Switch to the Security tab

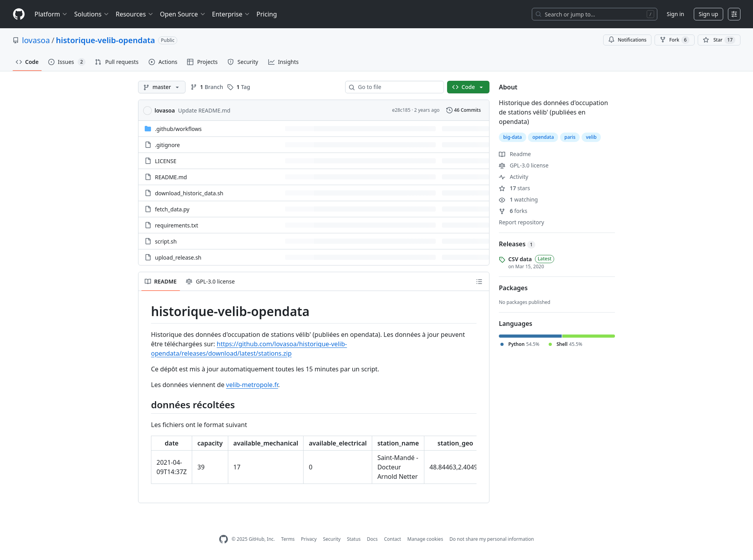click(x=243, y=62)
